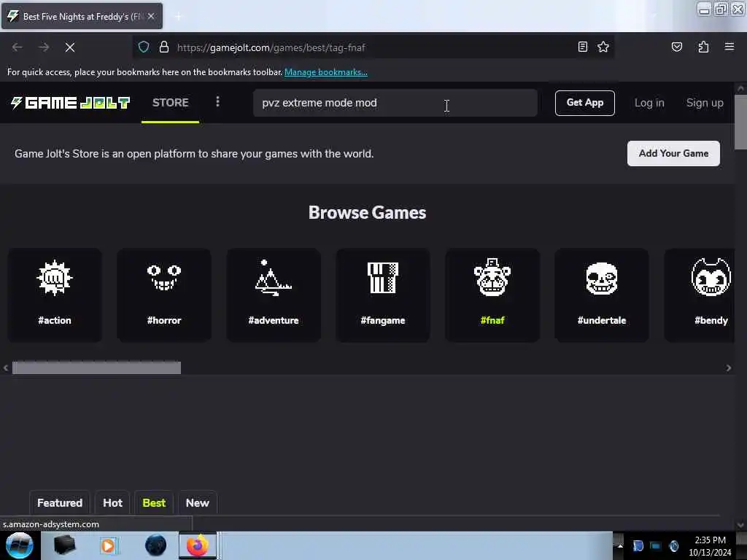Click the horizontal tag carousel scrollbar thumb

click(x=96, y=367)
